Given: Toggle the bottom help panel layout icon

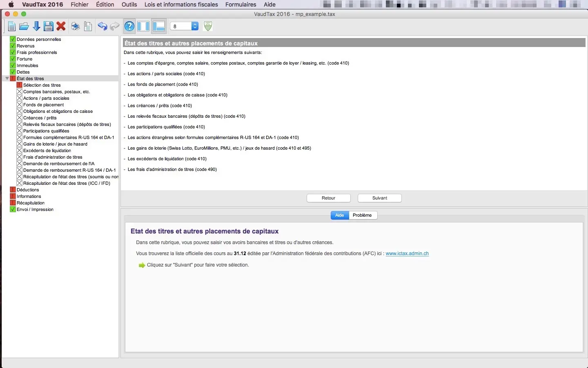Looking at the screenshot, I should pos(158,27).
